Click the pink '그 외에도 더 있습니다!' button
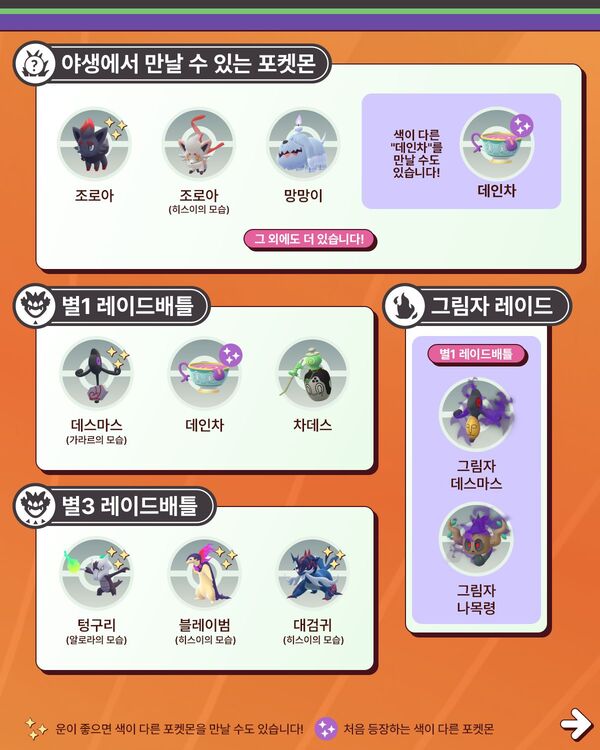The height and width of the screenshot is (750, 600). pyautogui.click(x=310, y=239)
